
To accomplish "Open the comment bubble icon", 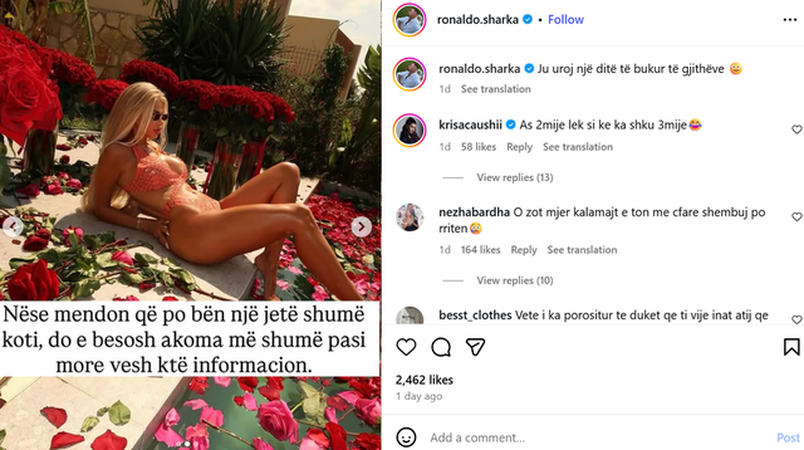I will (441, 347).
